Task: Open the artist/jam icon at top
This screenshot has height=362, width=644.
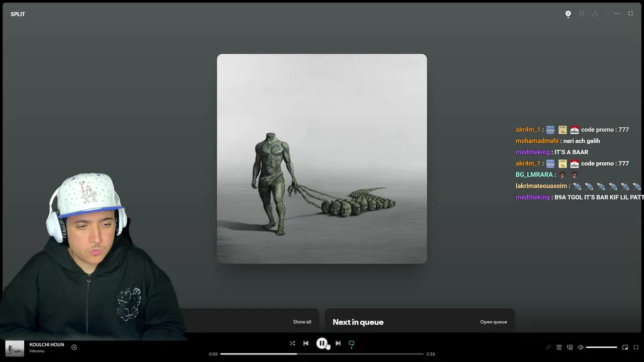Action: tap(595, 14)
